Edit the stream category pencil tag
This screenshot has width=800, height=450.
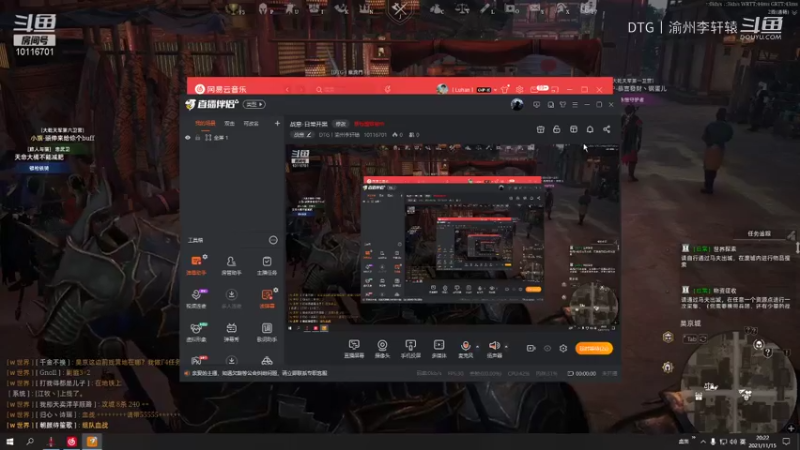click(x=303, y=135)
